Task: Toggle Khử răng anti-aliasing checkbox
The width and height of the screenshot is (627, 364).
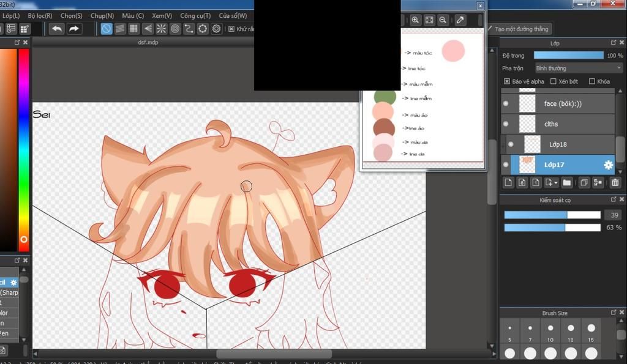Action: 231,29
